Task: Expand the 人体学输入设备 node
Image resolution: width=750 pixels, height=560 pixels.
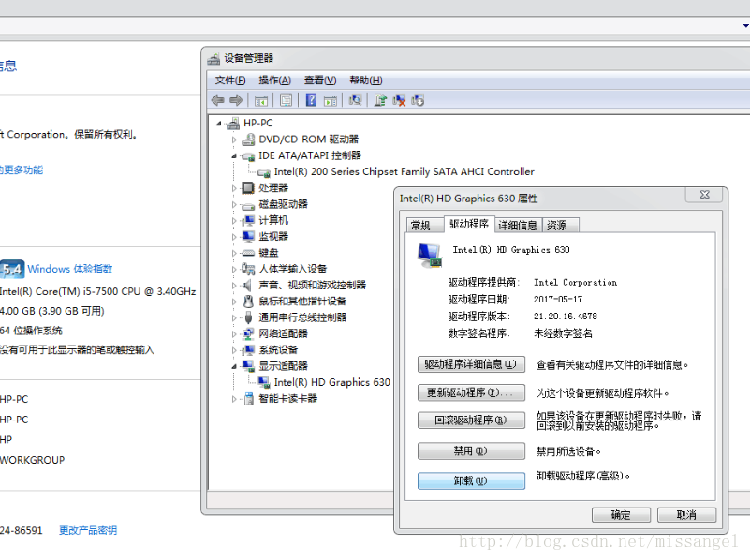Action: pos(234,270)
